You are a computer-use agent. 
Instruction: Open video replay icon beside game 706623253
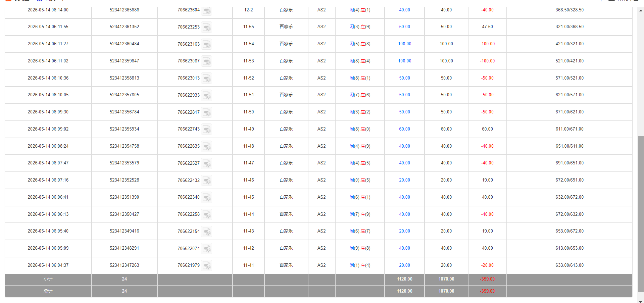[207, 27]
